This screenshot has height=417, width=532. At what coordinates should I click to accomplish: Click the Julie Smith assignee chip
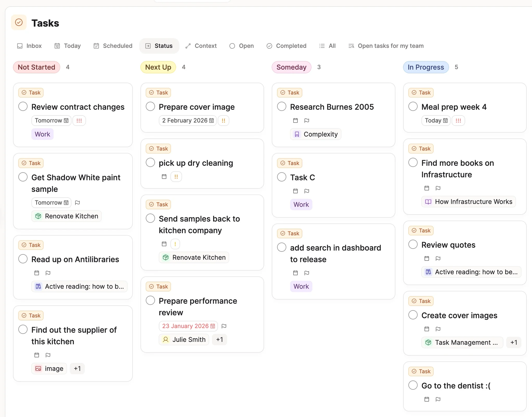click(x=184, y=339)
